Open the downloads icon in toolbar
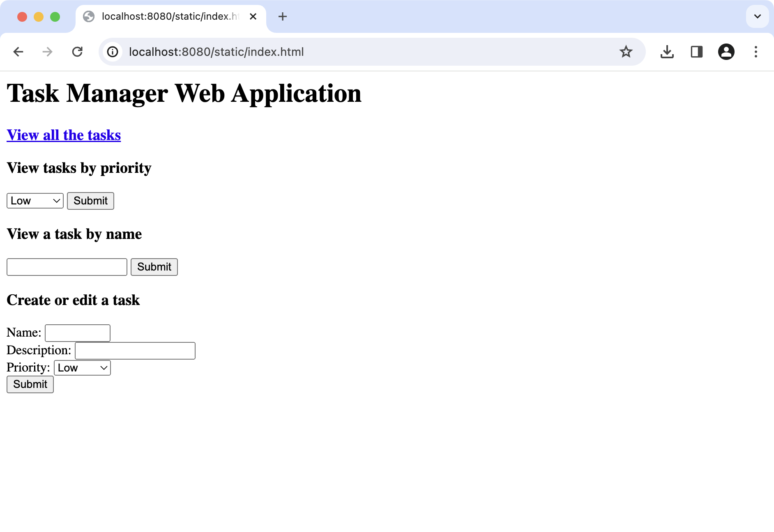This screenshot has height=532, width=774. pos(667,52)
